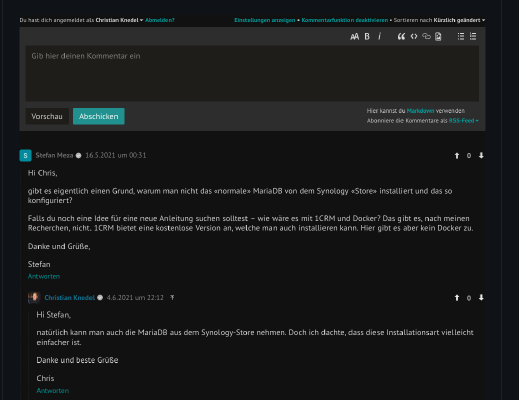Downvote Stefan Meza's comment
519x400 pixels.
click(x=481, y=155)
